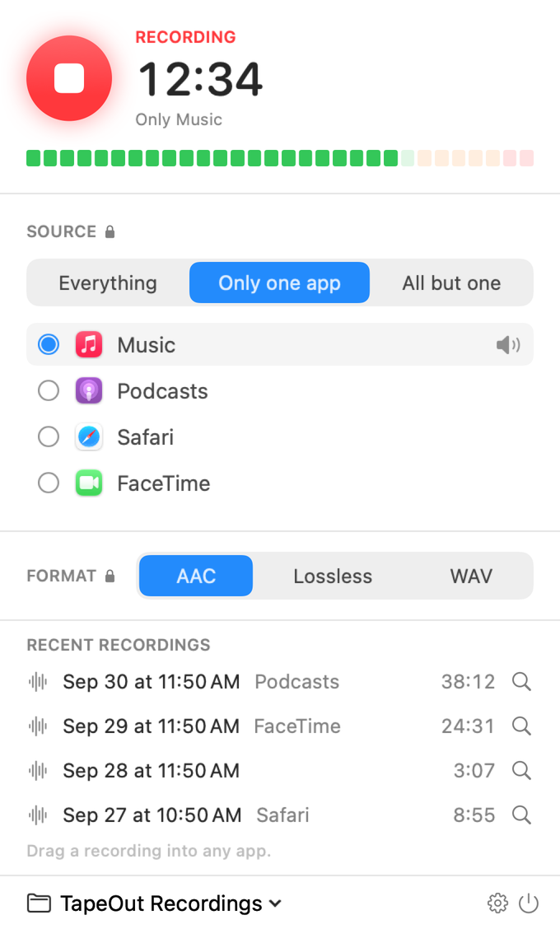Select the Safari radio button
The width and height of the screenshot is (560, 929).
(x=49, y=436)
